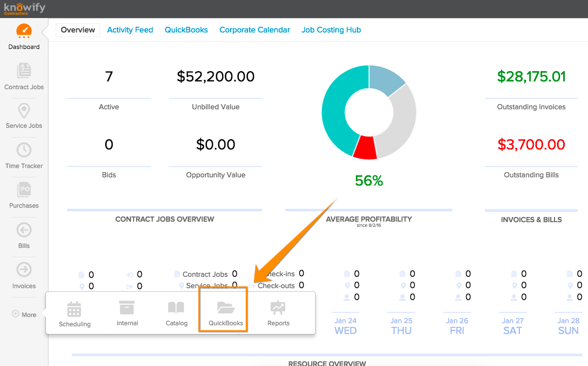This screenshot has width=588, height=366.
Task: Open Catalog from the More popup
Action: (x=176, y=313)
